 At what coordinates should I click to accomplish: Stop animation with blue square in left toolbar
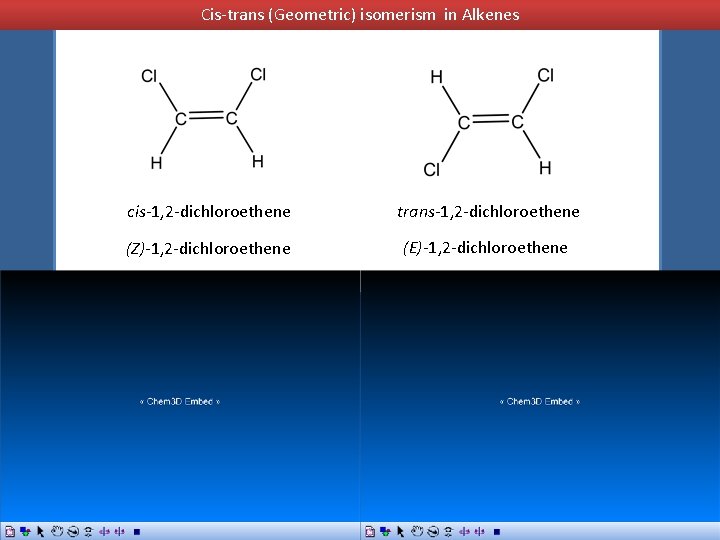click(136, 532)
